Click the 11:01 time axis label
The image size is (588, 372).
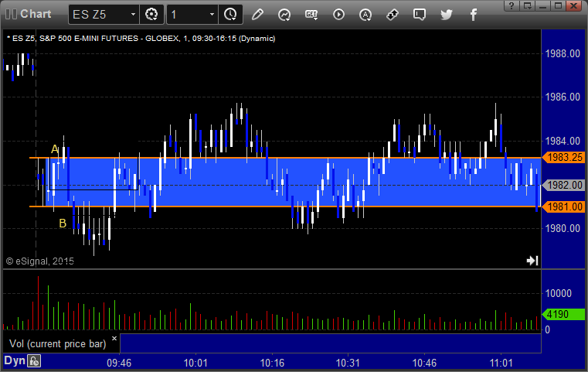[x=501, y=363]
